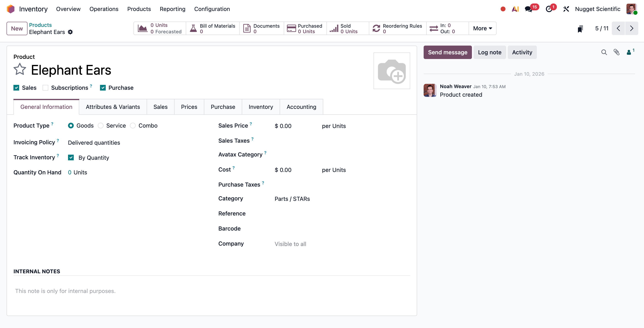Open Invoicing Policy Delivered quantities selector
644x328 pixels.
coord(94,143)
